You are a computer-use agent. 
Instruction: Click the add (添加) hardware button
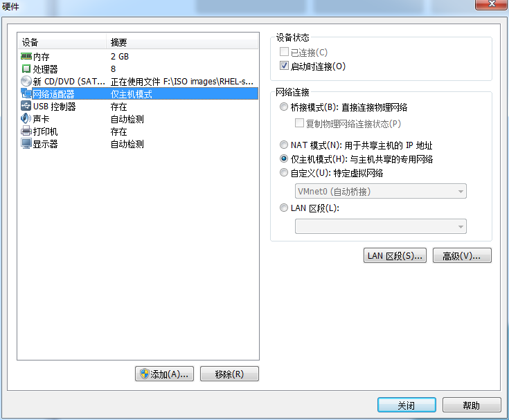164,374
